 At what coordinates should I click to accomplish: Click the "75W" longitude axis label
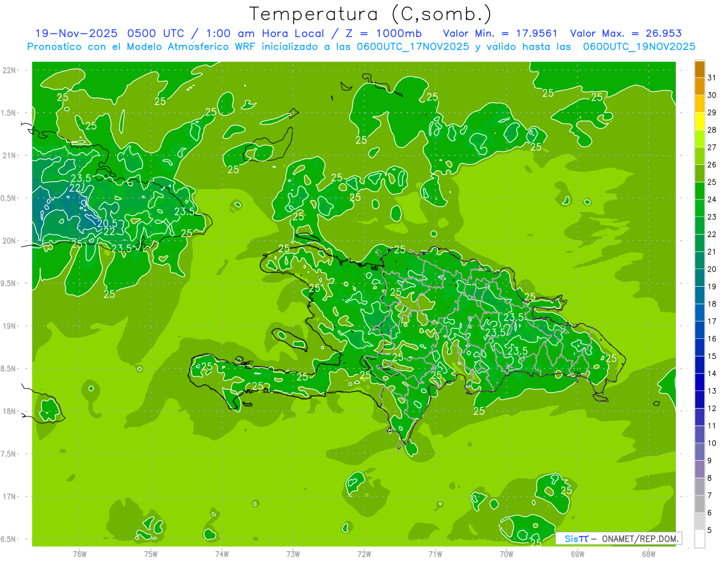pos(151,554)
